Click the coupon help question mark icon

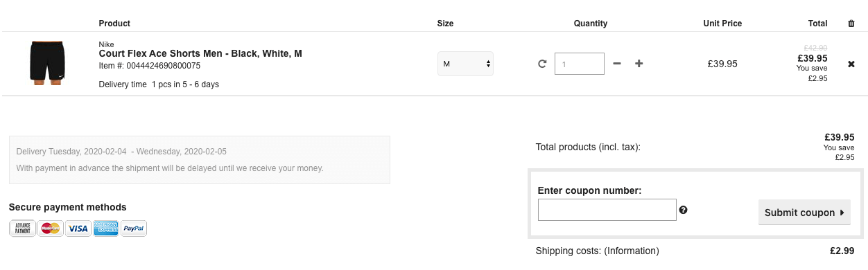683,210
